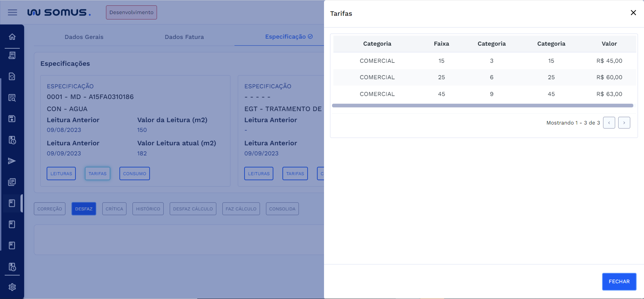Click the receipt invoice sidebar icon
Viewport: 644px width, 299px height.
click(12, 55)
